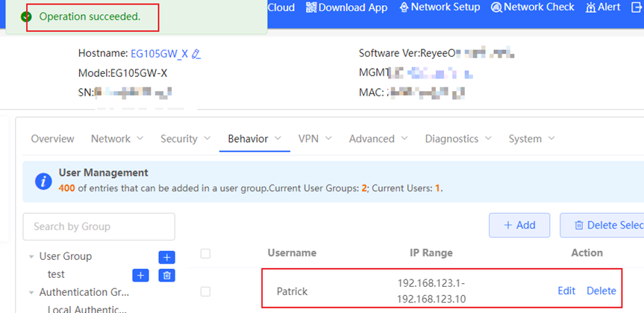Click the Cloud link in header
Viewport: 644px width, 313px height.
(x=281, y=7)
